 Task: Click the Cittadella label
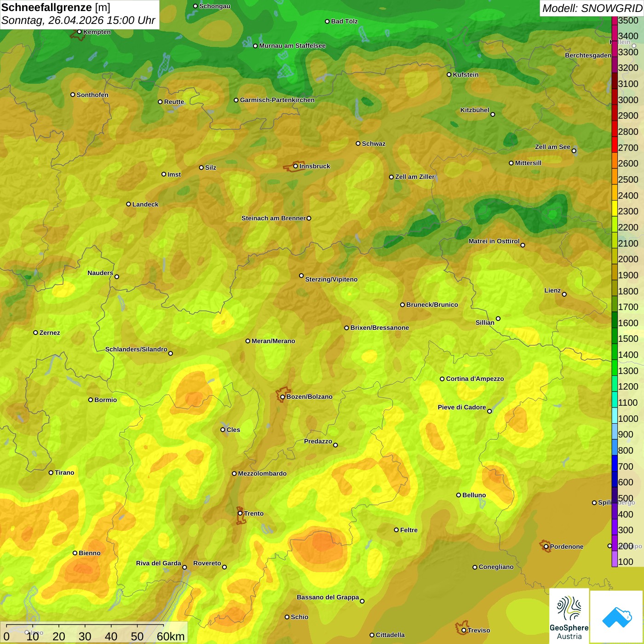pos(390,635)
